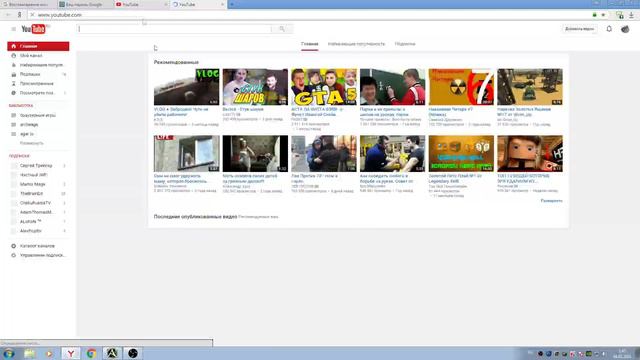Switch to the Подписки tab at top
The width and height of the screenshot is (640, 360).
(x=405, y=44)
